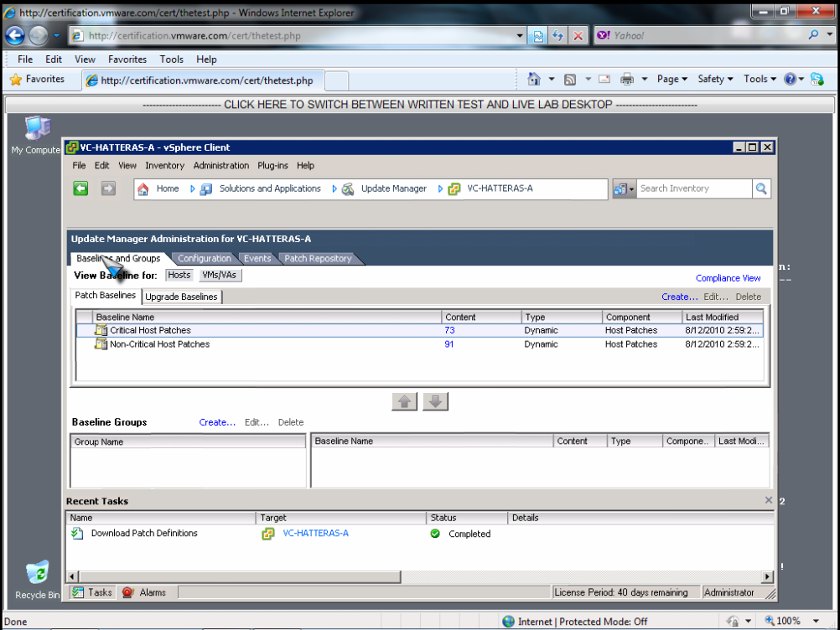Click the magnifier search button for inventory
840x630 pixels.
761,188
